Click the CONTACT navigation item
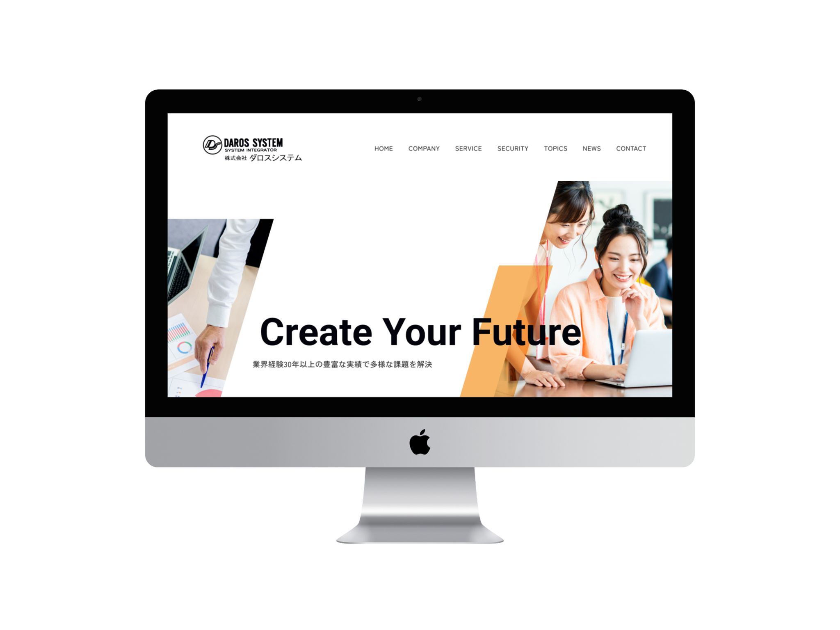The height and width of the screenshot is (630, 840). [x=630, y=148]
